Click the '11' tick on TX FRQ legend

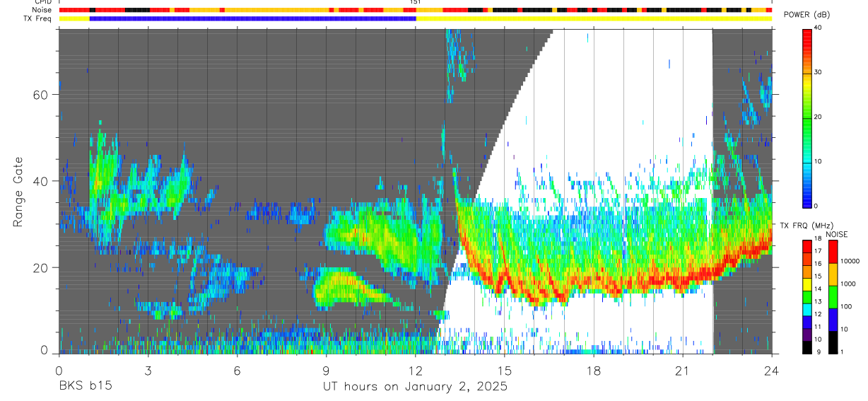(x=818, y=327)
